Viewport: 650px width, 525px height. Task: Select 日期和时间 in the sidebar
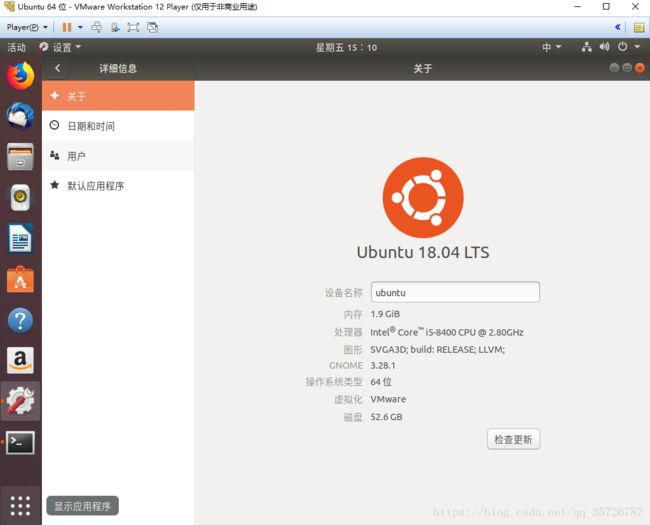click(x=118, y=126)
